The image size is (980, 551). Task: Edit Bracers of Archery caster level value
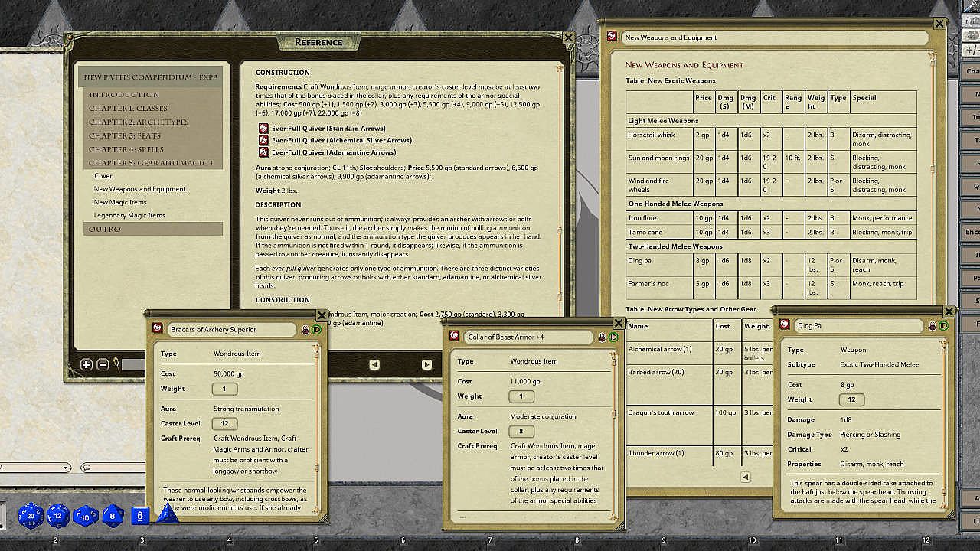coord(224,423)
